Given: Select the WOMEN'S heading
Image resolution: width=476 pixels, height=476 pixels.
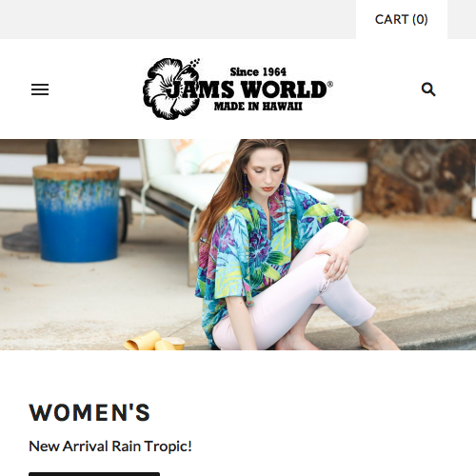Looking at the screenshot, I should pyautogui.click(x=89, y=412).
